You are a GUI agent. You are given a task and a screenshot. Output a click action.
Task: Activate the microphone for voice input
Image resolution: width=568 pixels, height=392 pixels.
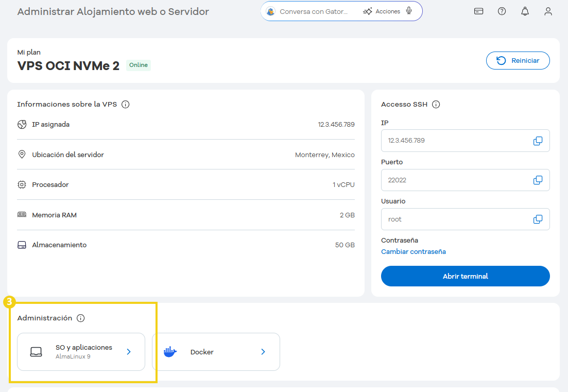(x=408, y=10)
